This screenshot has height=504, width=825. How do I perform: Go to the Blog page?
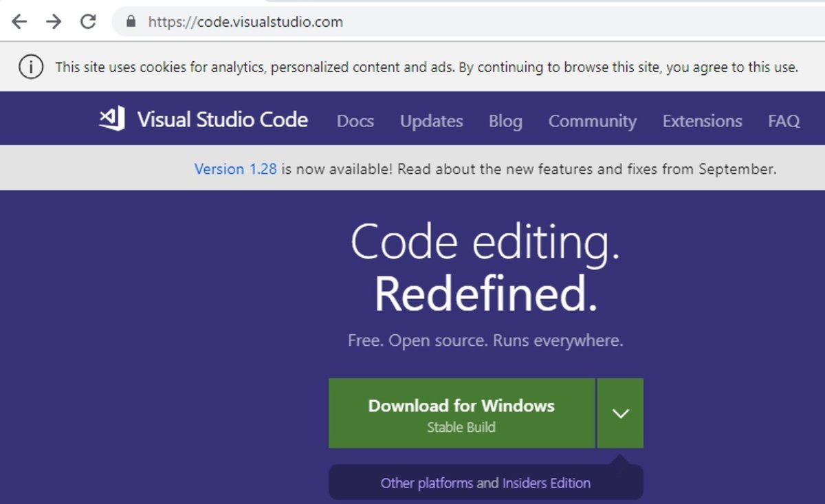505,122
